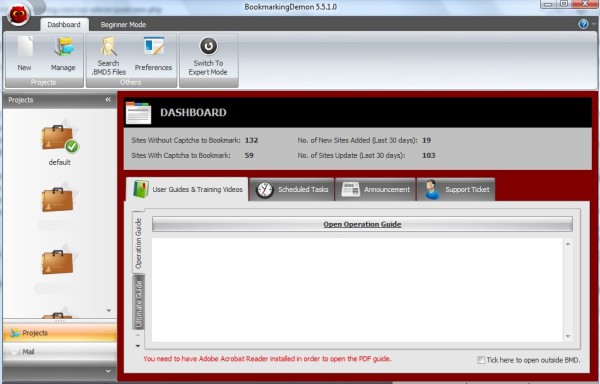The height and width of the screenshot is (384, 600).
Task: Click the value 103 for sites update
Action: click(x=429, y=155)
